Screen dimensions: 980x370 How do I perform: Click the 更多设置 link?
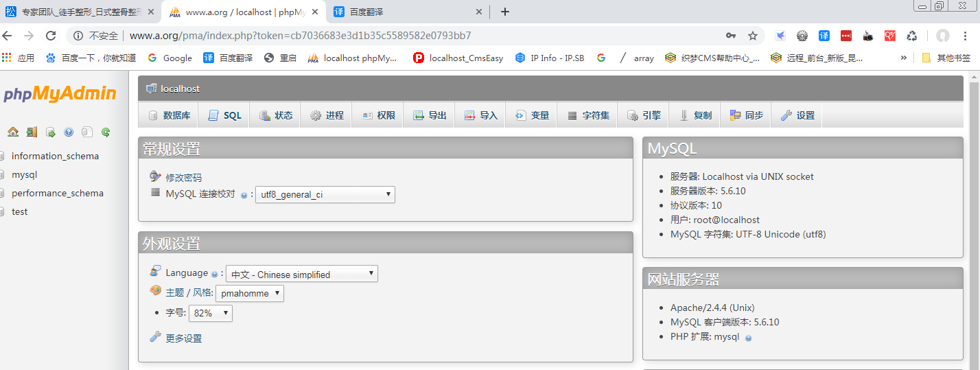183,338
